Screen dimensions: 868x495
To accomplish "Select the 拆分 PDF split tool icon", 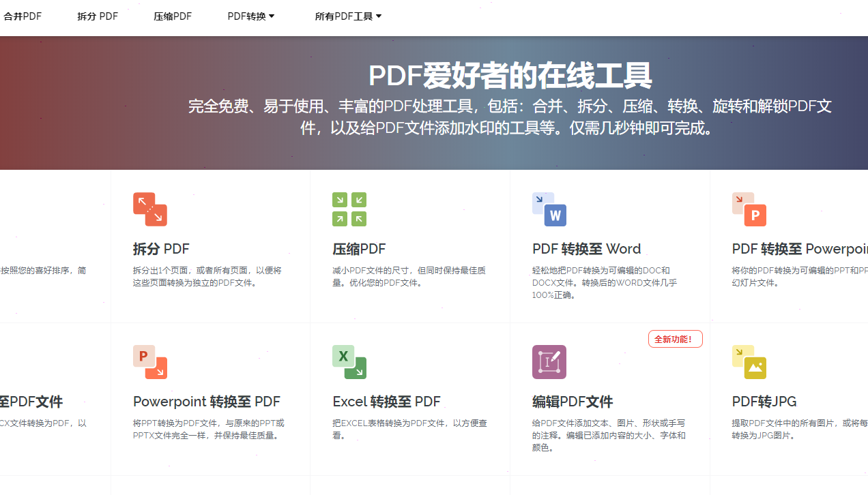I will pos(150,209).
